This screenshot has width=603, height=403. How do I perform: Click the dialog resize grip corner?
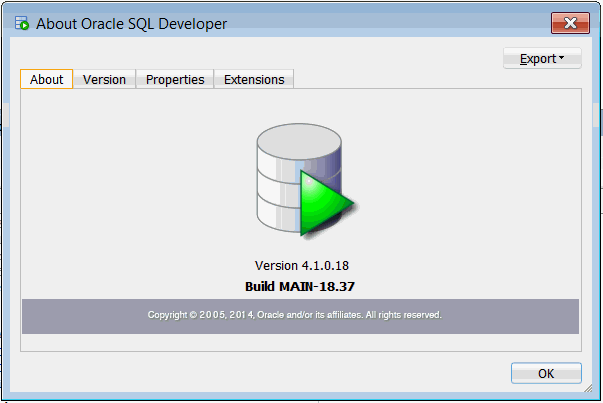[x=588, y=388]
